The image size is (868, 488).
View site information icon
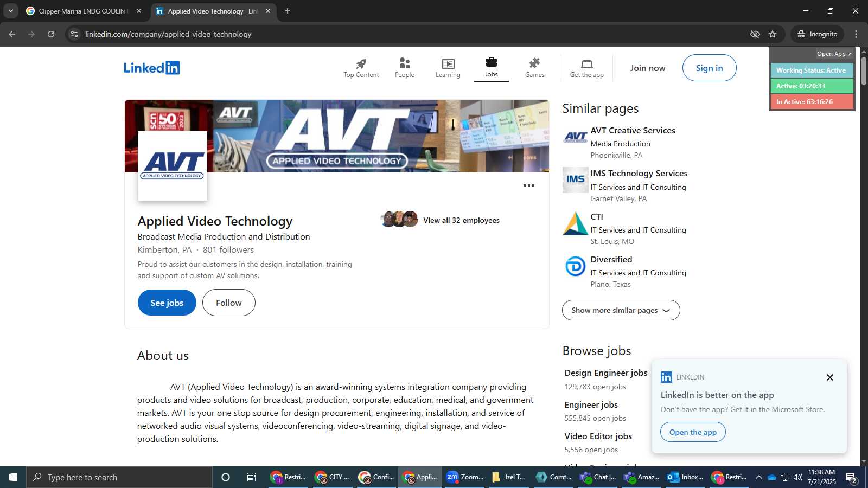click(75, 34)
